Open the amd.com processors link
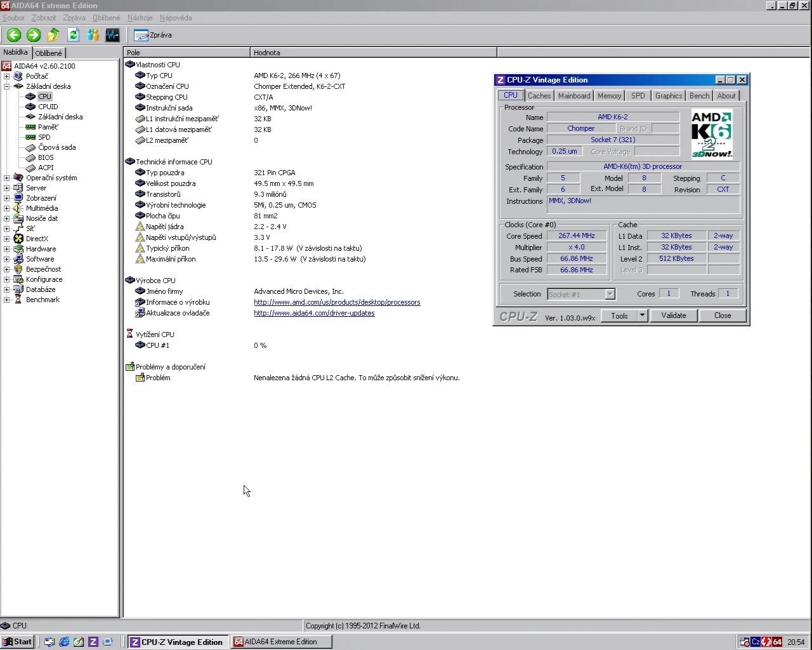The image size is (812, 650). pos(337,302)
